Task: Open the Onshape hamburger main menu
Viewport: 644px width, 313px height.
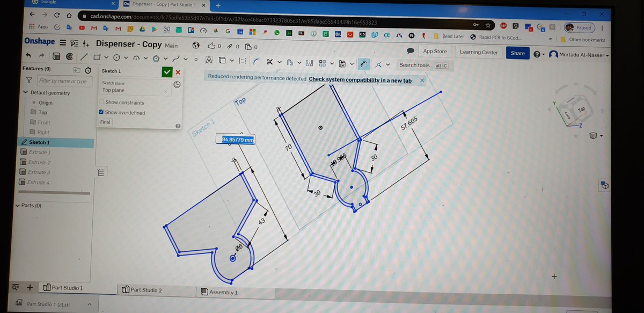Action: [63, 42]
